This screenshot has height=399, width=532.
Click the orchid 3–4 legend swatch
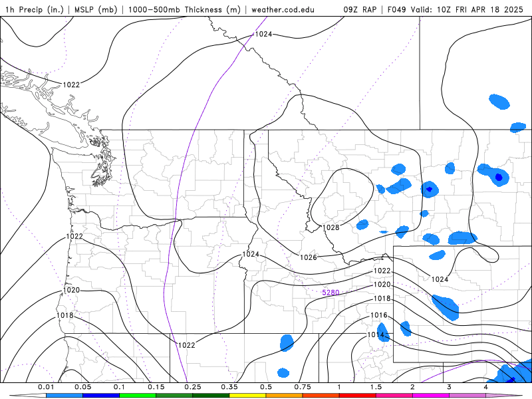point(467,396)
